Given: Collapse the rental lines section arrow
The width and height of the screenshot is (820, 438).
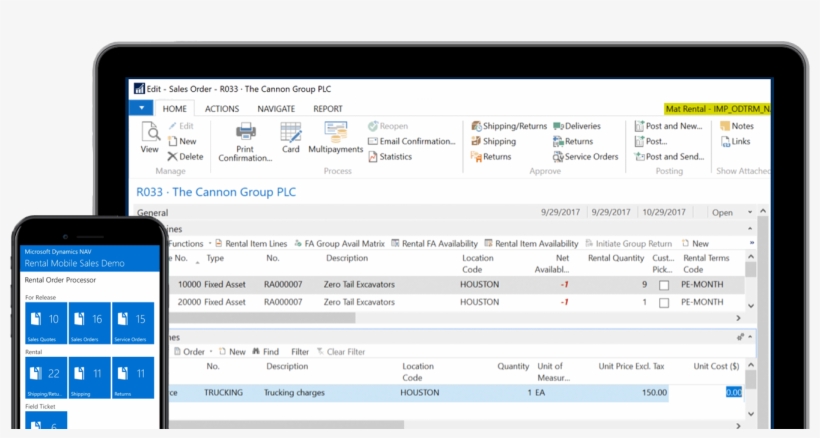Looking at the screenshot, I should coord(749,229).
